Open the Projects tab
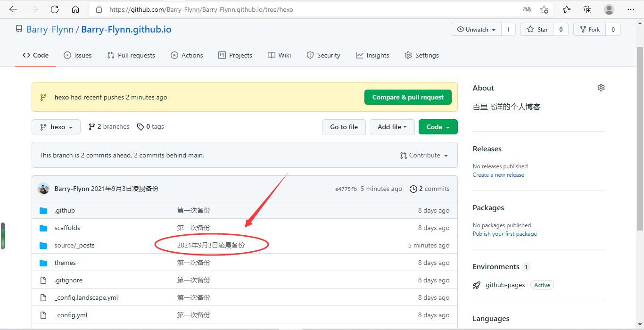Viewport: 644px width, 330px height. point(235,55)
